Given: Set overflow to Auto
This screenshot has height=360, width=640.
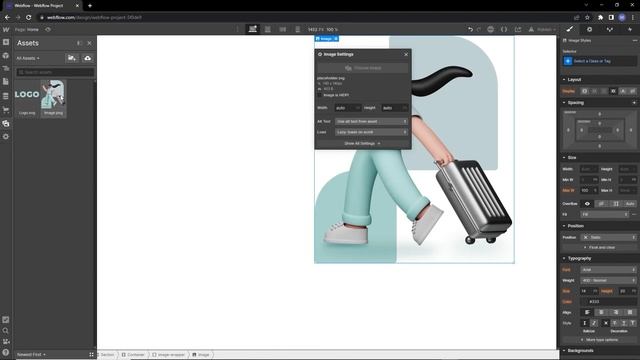Looking at the screenshot, I should pos(630,204).
